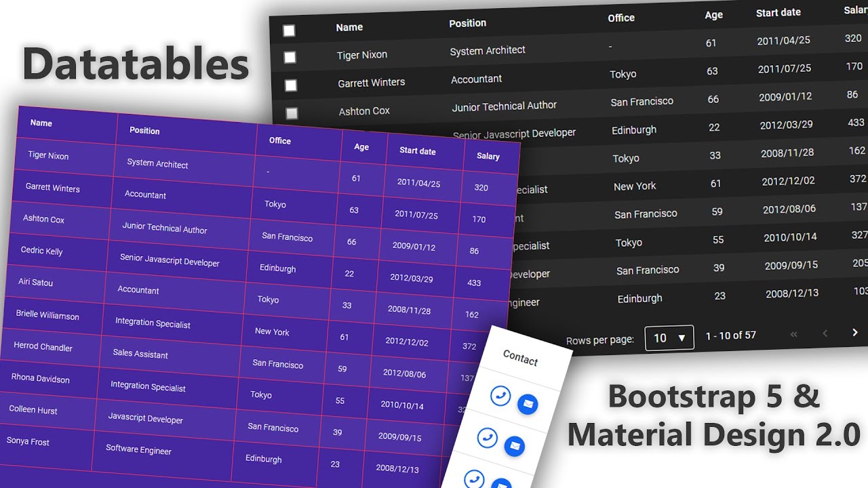Open the Rows per page dropdown
The width and height of the screenshot is (868, 488).
coord(669,338)
